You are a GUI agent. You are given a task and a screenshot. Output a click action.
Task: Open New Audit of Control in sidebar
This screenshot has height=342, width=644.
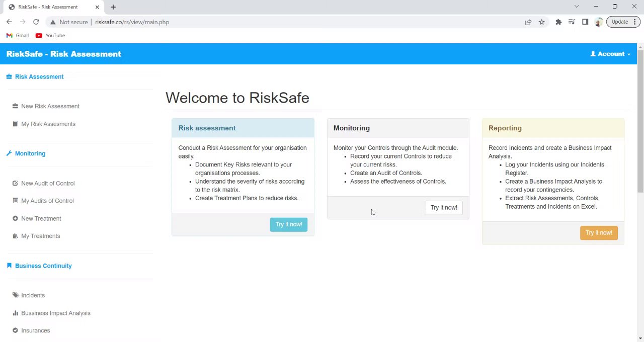pyautogui.click(x=48, y=183)
